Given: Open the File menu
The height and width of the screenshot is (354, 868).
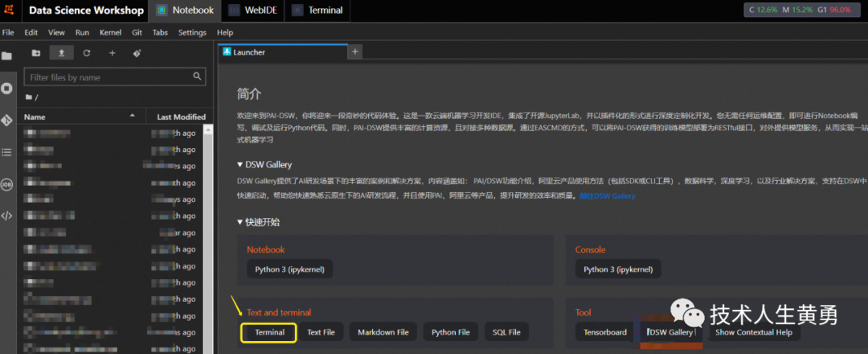Looking at the screenshot, I should coord(8,33).
